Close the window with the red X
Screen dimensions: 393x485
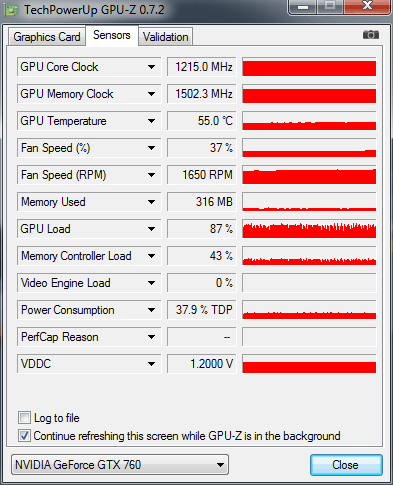[x=367, y=7]
